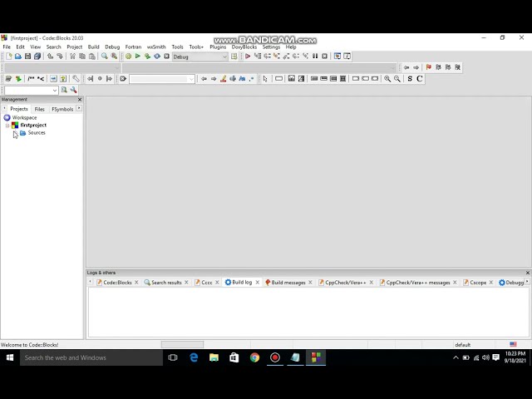Toggle regex option in incremental search toolbar
The image size is (532, 399).
[x=251, y=79]
